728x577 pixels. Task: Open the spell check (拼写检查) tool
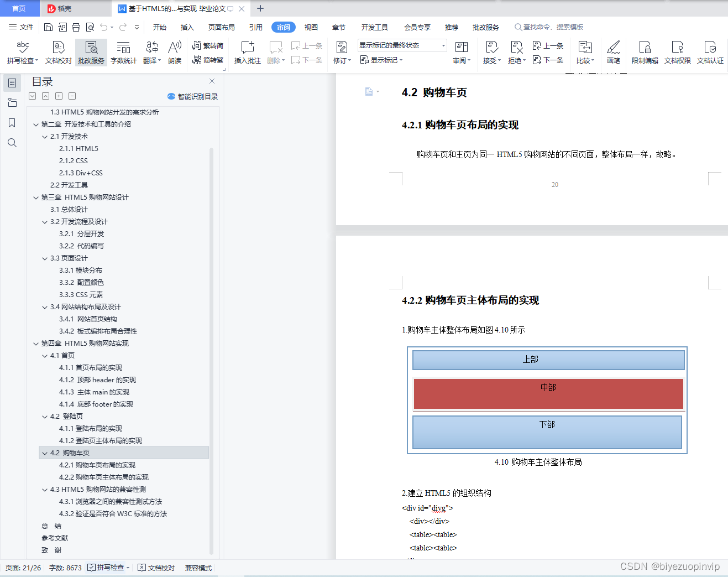(x=22, y=52)
